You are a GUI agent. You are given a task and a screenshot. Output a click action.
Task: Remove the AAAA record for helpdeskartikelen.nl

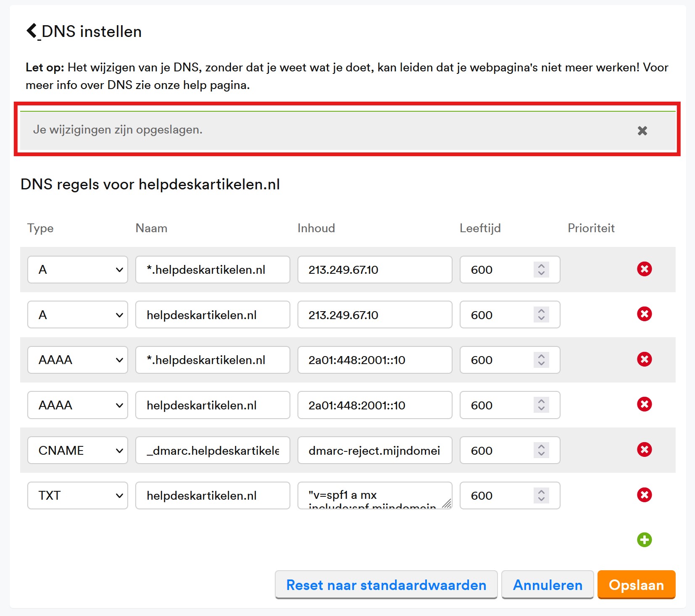[x=644, y=404]
